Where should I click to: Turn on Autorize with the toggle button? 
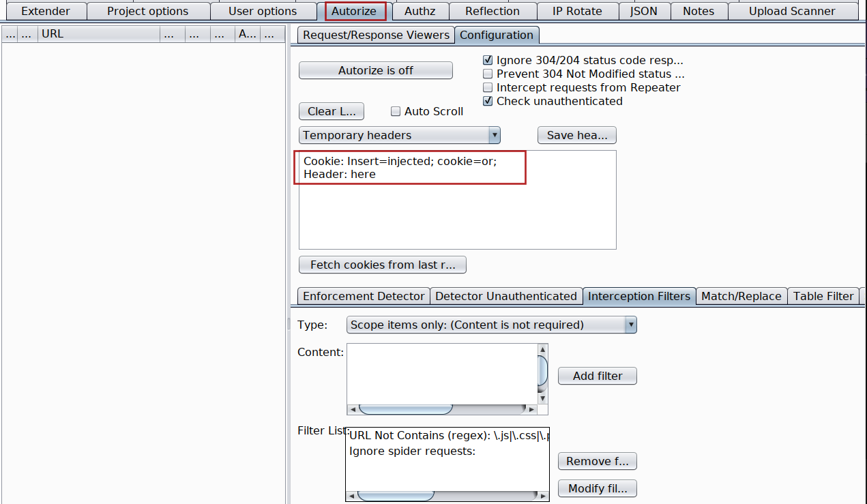(376, 70)
